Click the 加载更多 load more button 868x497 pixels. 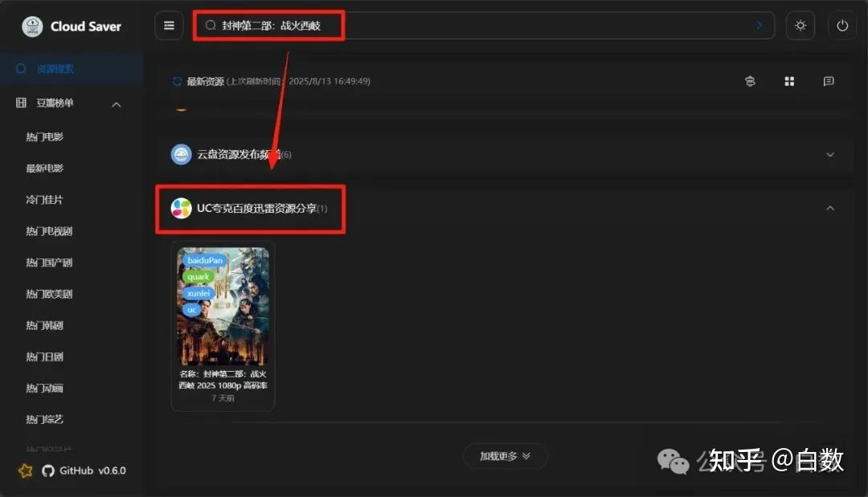(506, 455)
